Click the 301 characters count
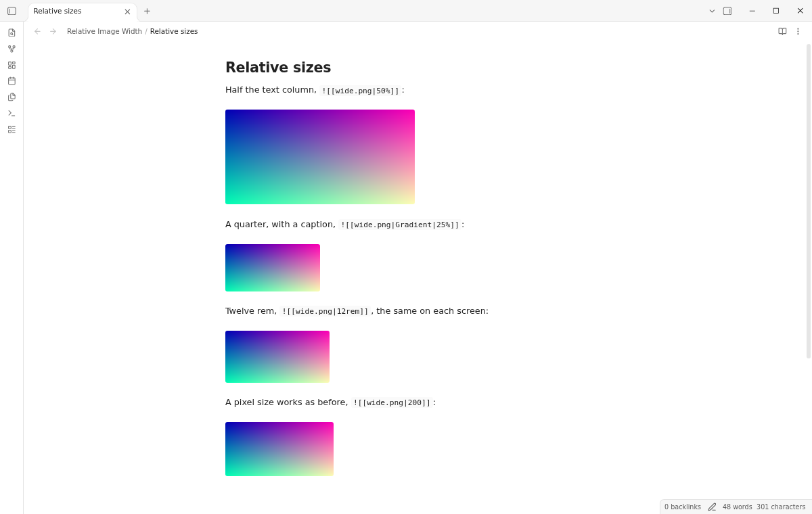Image resolution: width=812 pixels, height=514 pixels. pos(781,507)
